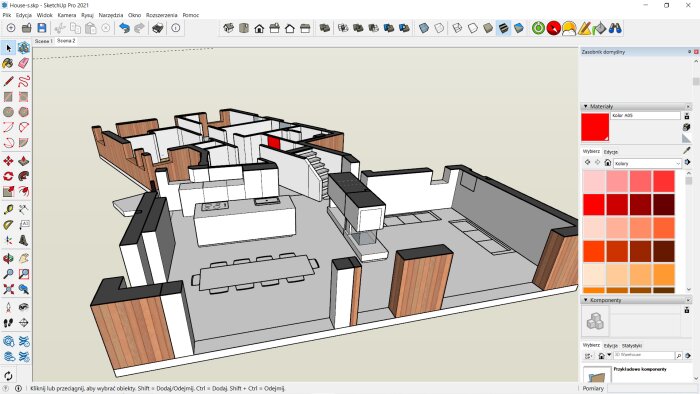Save the model with floppy icon
The height and width of the screenshot is (394, 700).
42,28
